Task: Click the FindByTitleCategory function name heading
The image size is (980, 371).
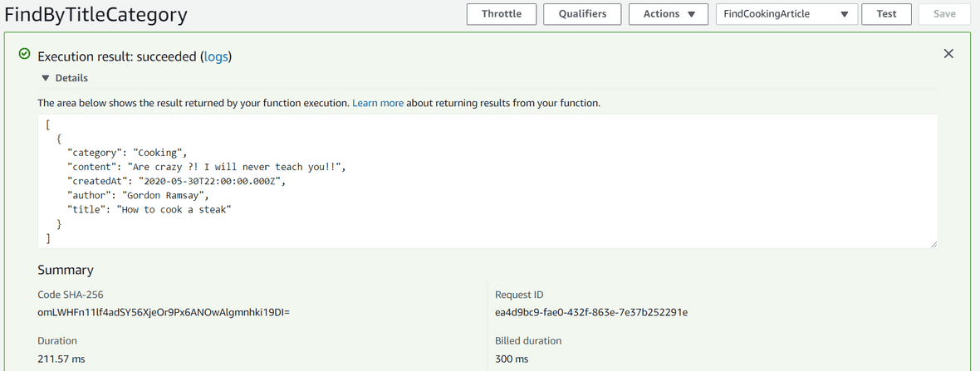Action: [x=96, y=15]
